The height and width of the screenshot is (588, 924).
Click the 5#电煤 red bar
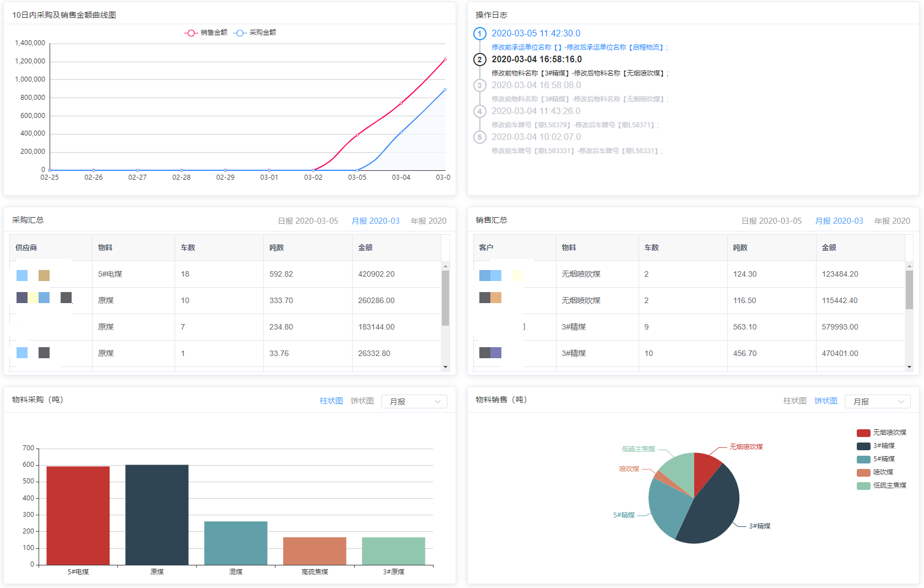point(78,515)
